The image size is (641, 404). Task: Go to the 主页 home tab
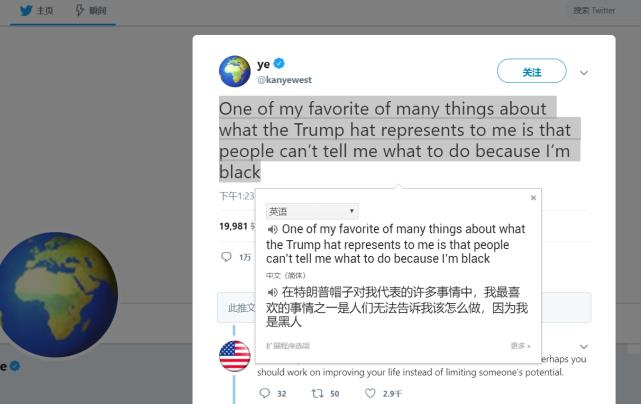coord(44,10)
